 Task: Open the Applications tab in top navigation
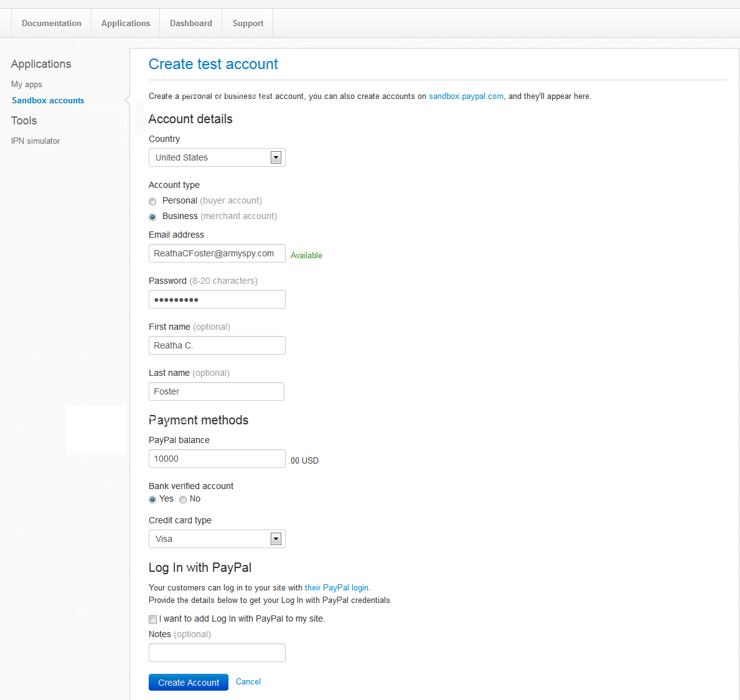click(126, 23)
